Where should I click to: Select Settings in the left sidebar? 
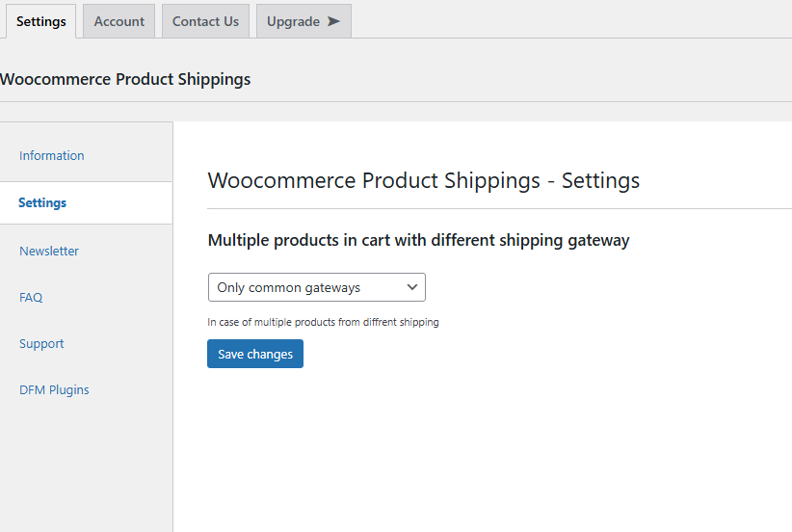42,203
